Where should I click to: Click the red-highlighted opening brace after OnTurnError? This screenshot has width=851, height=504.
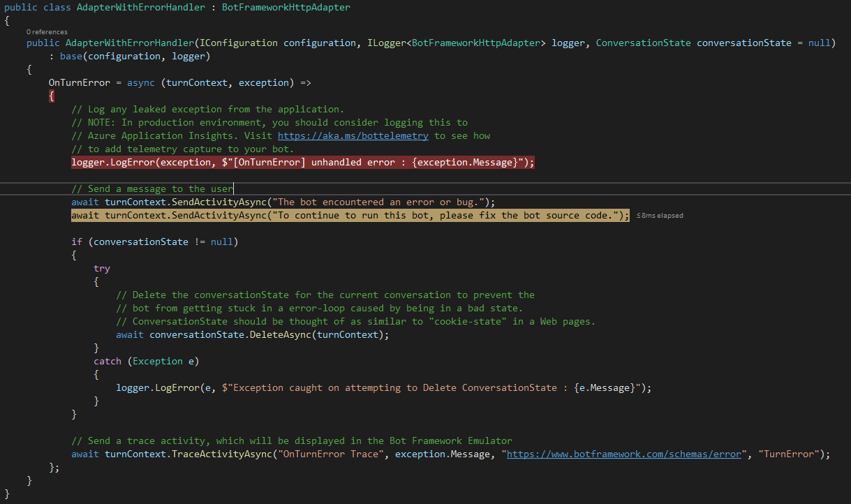(x=52, y=96)
